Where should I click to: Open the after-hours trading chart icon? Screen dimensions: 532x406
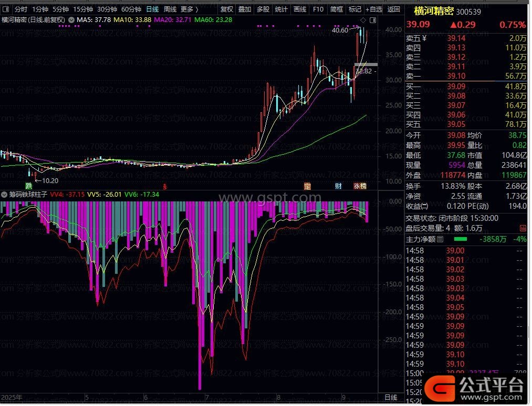(x=523, y=228)
